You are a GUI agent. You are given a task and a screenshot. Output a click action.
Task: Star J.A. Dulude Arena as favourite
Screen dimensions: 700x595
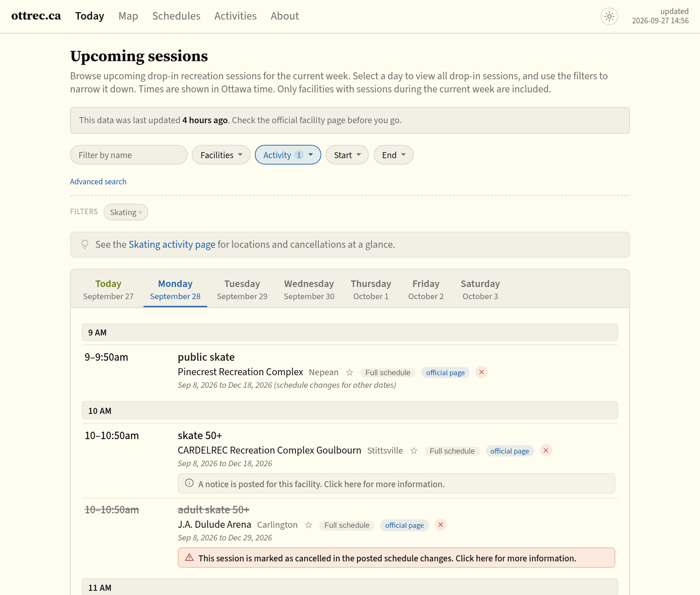308,525
